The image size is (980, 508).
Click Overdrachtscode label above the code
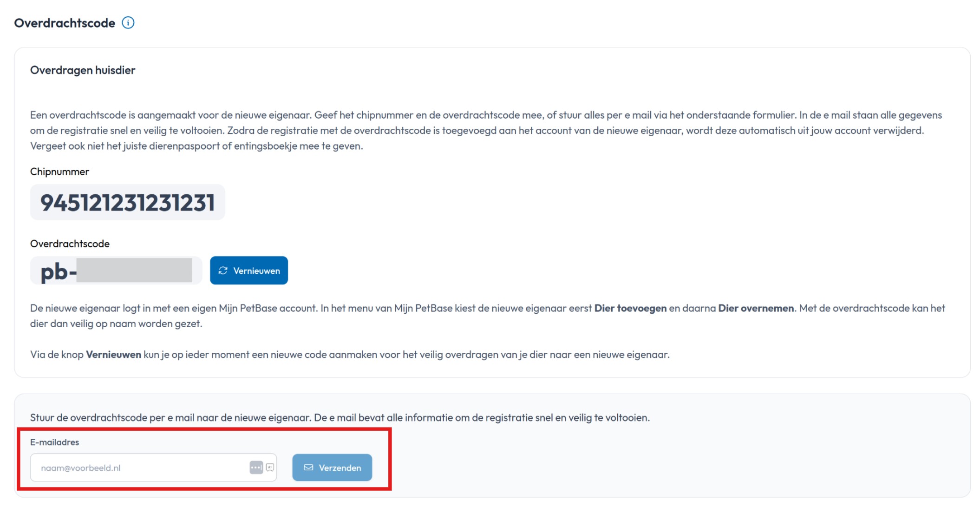(70, 244)
